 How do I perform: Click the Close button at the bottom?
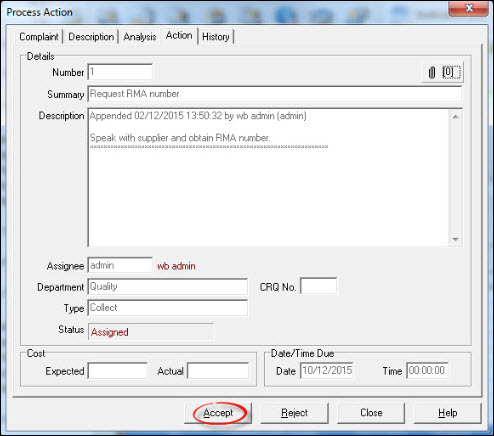[x=371, y=413]
